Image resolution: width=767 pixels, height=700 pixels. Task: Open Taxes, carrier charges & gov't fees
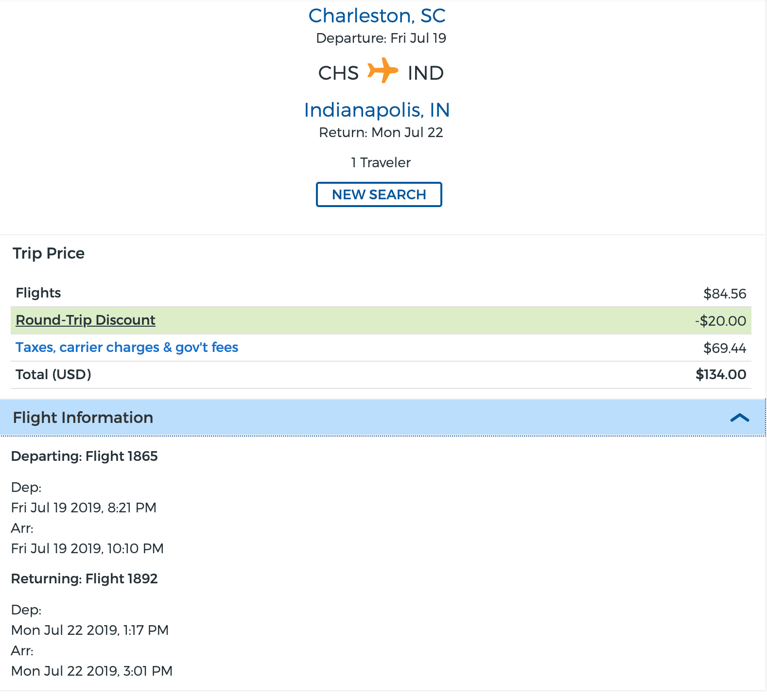click(x=127, y=347)
